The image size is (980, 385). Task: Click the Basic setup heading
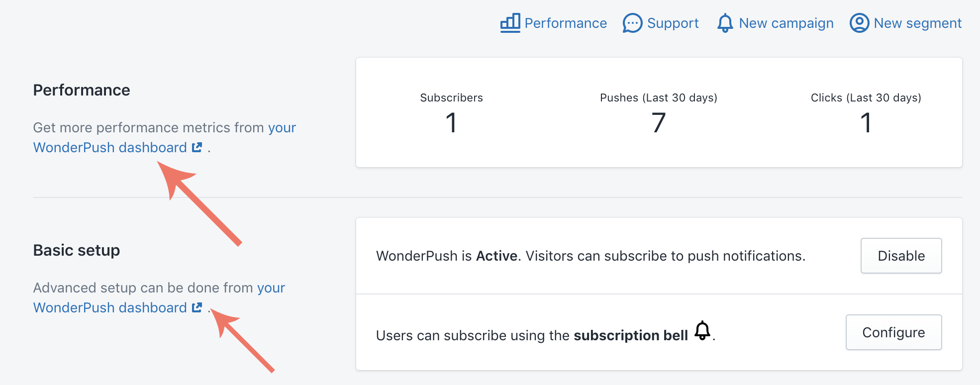click(x=77, y=250)
